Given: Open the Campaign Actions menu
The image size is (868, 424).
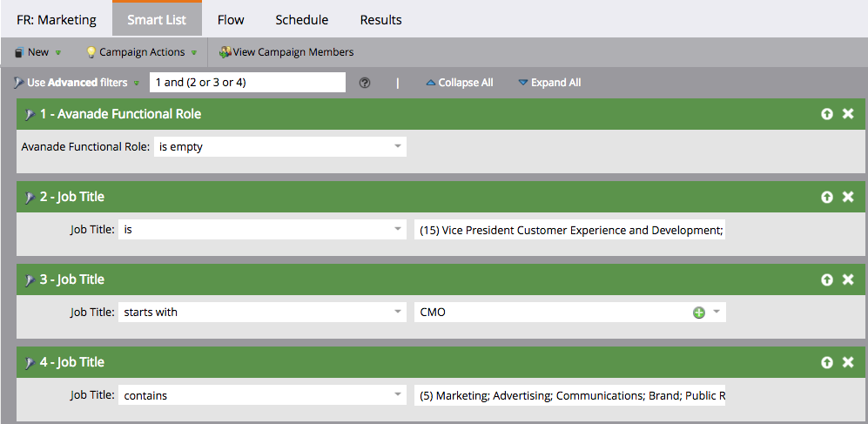Looking at the screenshot, I should click(x=141, y=52).
